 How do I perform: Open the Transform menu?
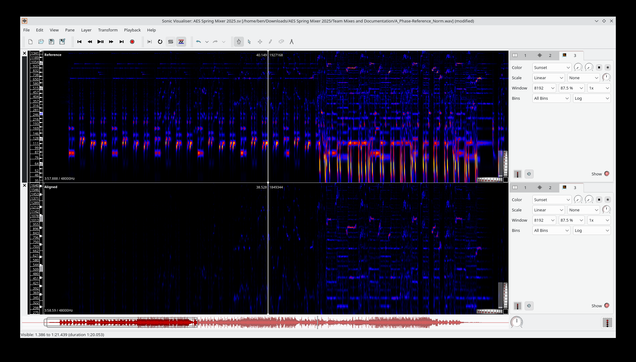(107, 30)
